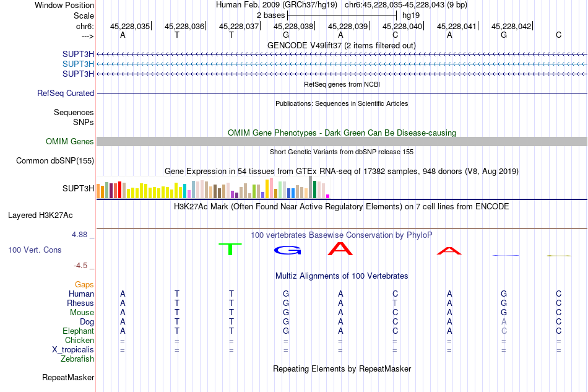Click the gray OMIM Genes item bar
The image size is (588, 392).
click(342, 141)
